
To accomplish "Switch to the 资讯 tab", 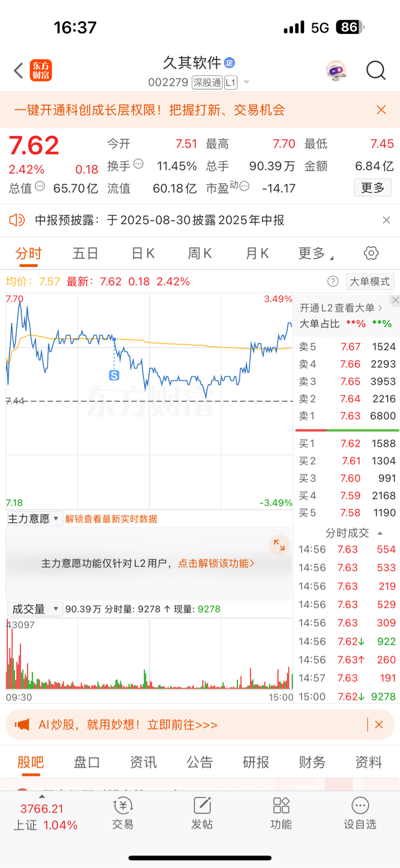I will 143,762.
